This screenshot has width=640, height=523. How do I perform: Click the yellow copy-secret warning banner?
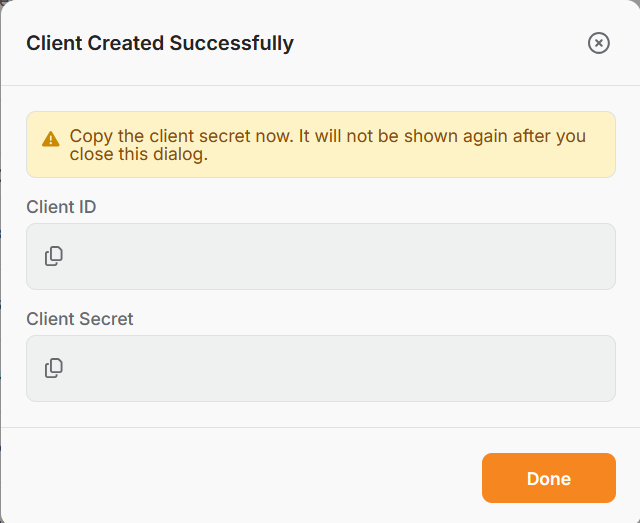tap(321, 145)
